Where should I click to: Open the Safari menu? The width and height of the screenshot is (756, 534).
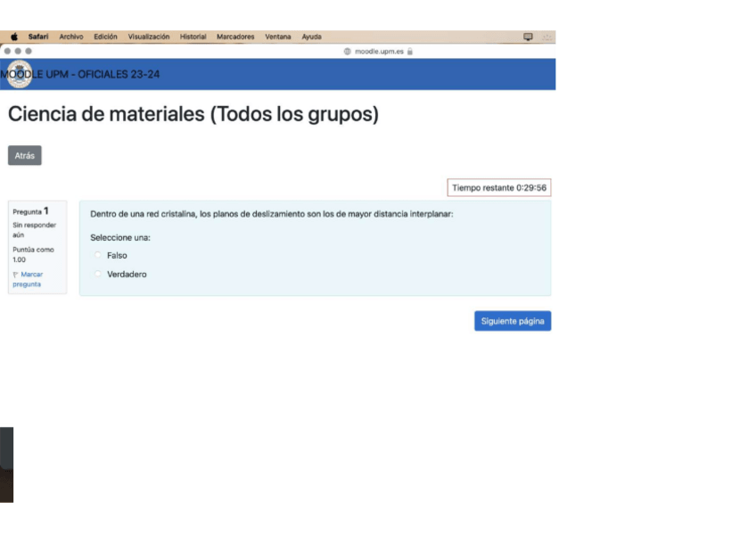pyautogui.click(x=38, y=37)
